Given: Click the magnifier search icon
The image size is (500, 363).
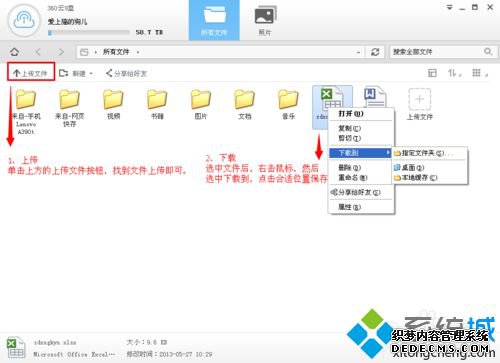Looking at the screenshot, I should point(488,52).
